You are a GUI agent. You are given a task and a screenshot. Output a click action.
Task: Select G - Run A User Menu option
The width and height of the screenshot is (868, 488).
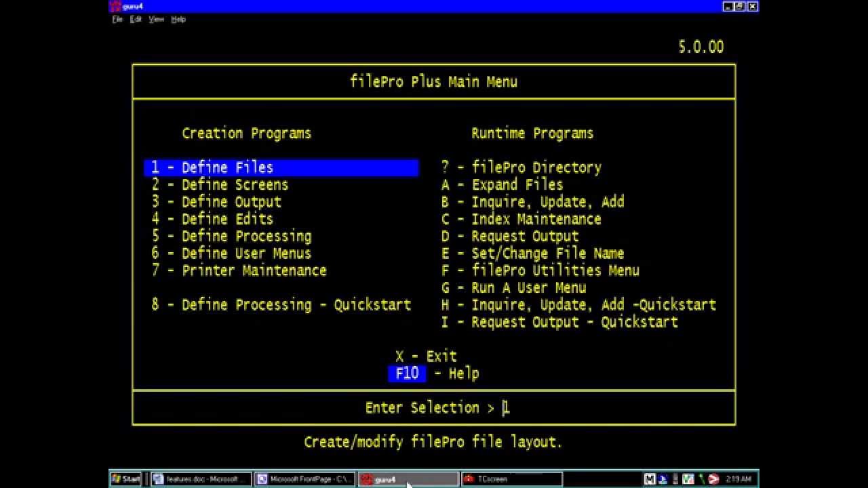point(513,288)
